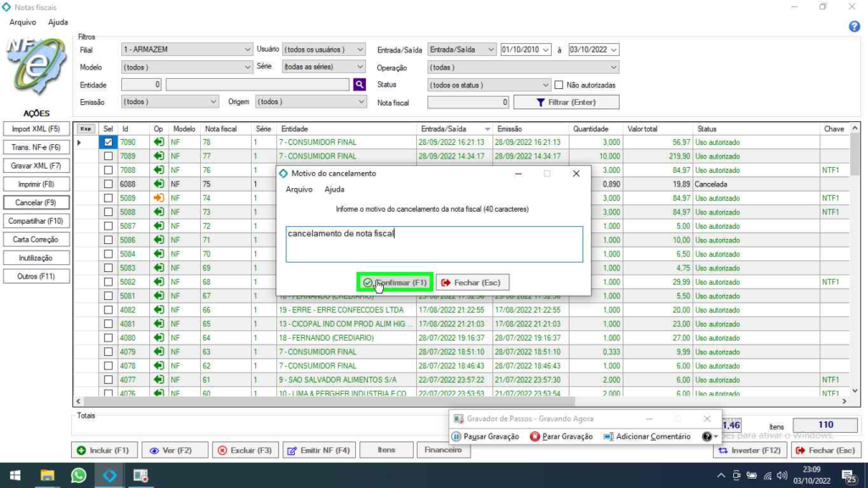Open the Arquivo menu in the cancel dialog
Screen dimensions: 868x488
click(x=299, y=190)
